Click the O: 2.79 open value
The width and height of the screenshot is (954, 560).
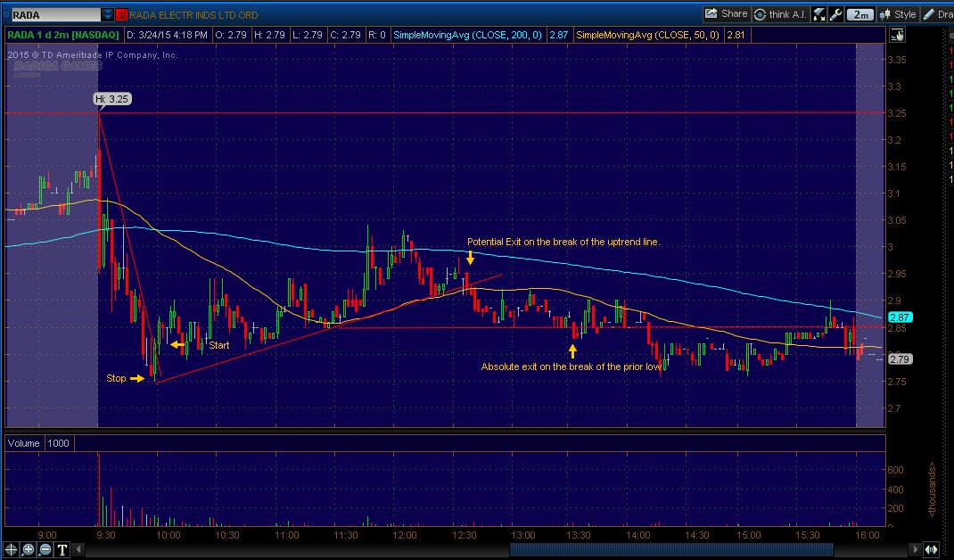pyautogui.click(x=231, y=36)
